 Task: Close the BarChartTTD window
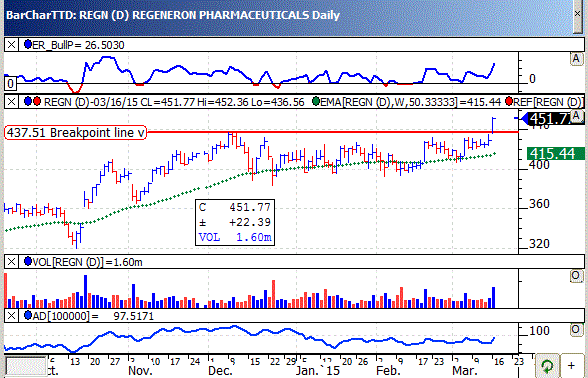[578, 14]
